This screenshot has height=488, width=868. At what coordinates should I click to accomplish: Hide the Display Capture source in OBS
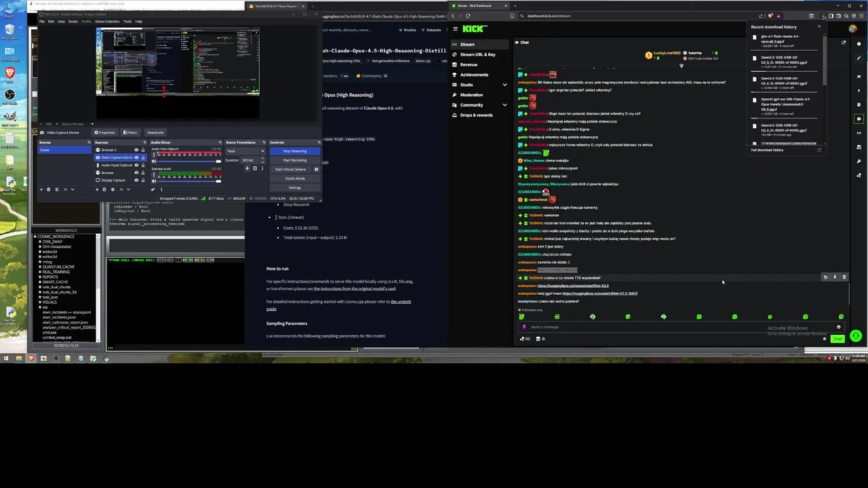point(136,180)
